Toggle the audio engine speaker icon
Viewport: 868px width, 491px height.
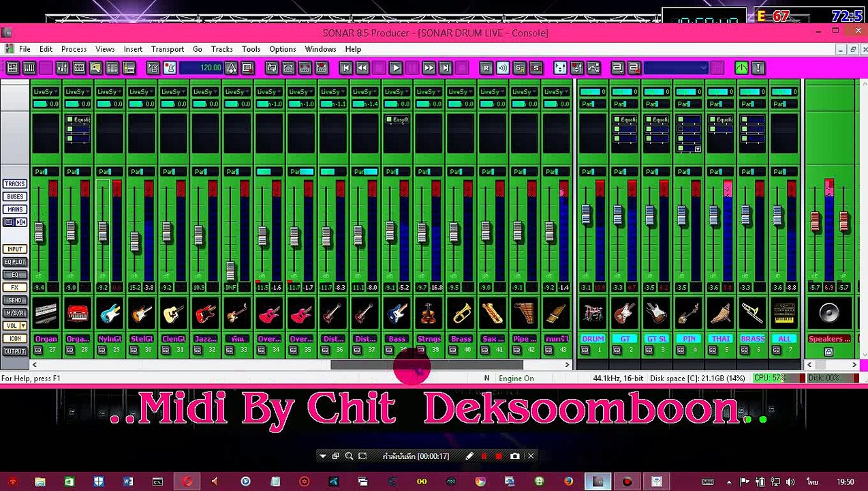point(503,68)
